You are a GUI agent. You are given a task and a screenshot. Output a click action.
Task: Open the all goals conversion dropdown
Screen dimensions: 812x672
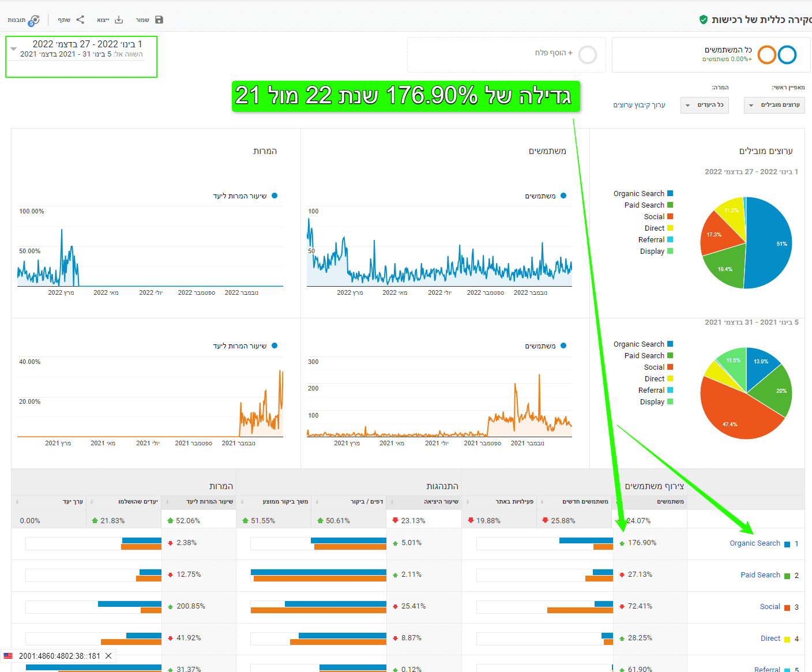(x=705, y=105)
